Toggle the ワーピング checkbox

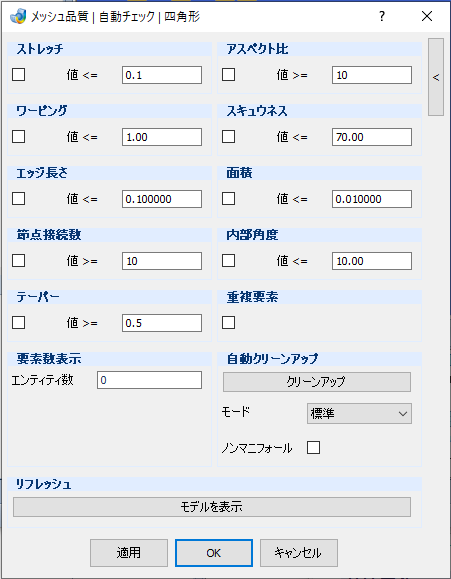click(18, 137)
